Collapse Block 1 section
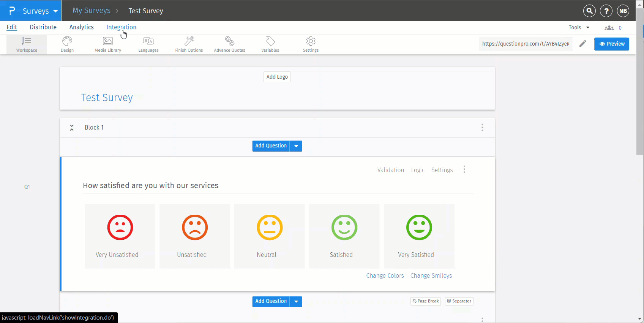The height and width of the screenshot is (323, 644). point(72,128)
